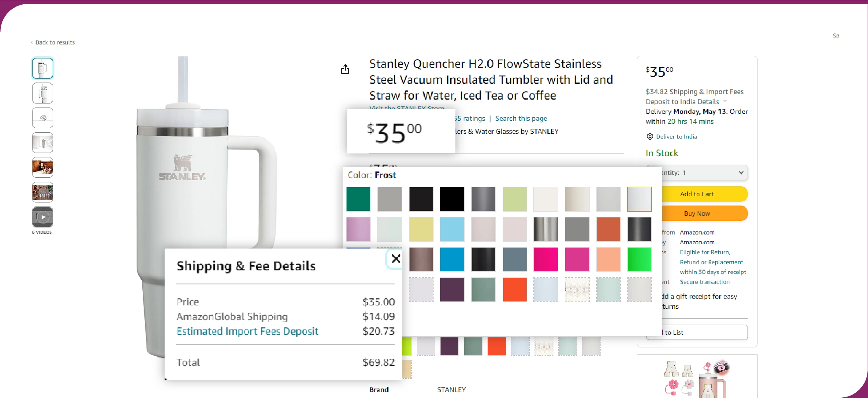Click the location pin Deliver to India icon

click(650, 137)
